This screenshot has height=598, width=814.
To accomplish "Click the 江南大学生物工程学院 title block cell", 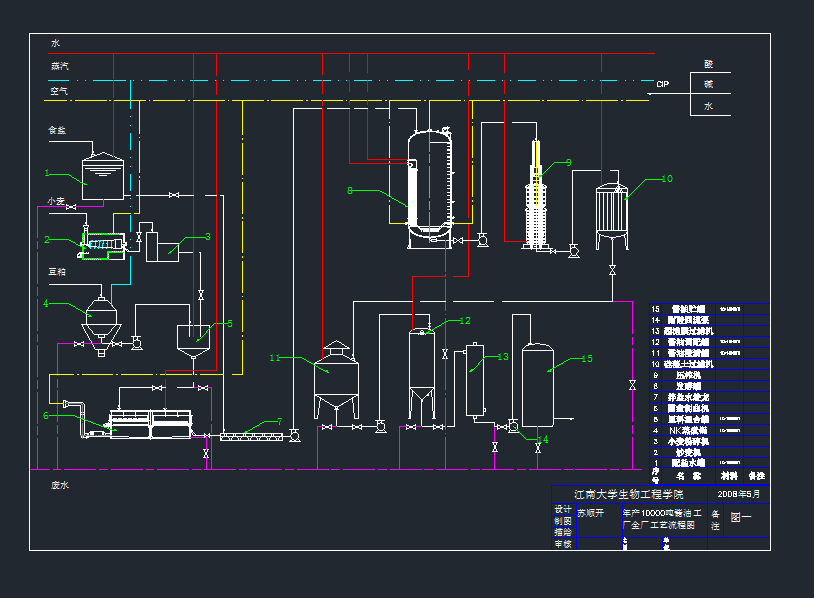I will [629, 494].
